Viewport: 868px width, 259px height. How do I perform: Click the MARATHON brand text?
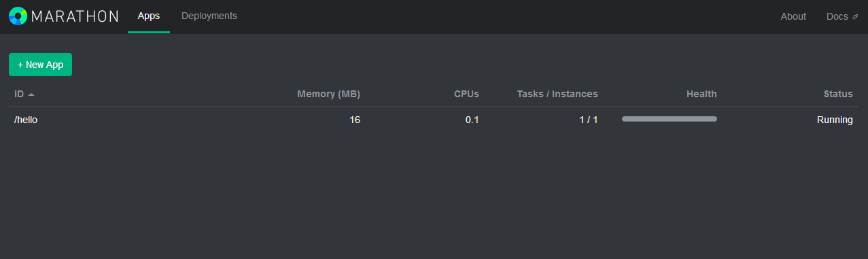75,16
